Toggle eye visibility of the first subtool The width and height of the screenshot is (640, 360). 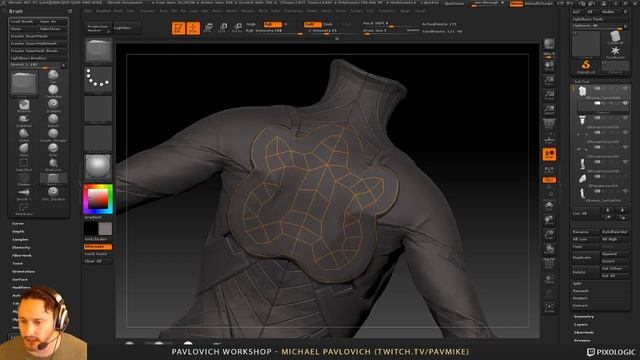click(625, 89)
